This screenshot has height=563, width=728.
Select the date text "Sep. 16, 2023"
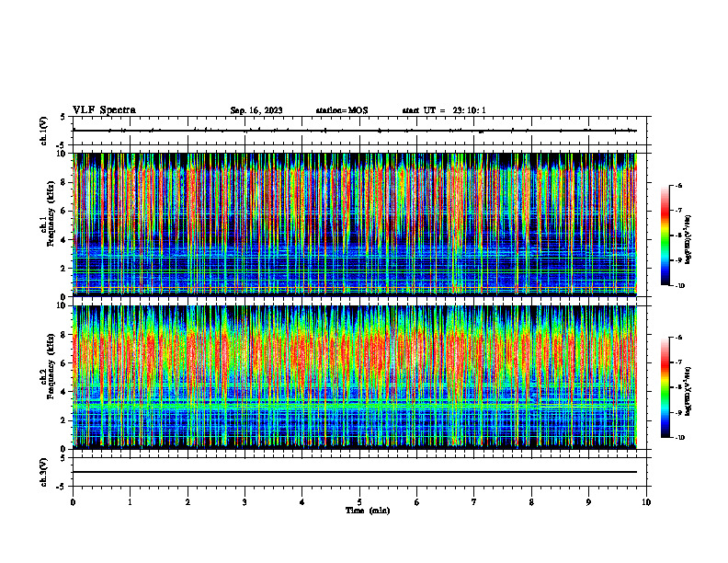(x=256, y=110)
